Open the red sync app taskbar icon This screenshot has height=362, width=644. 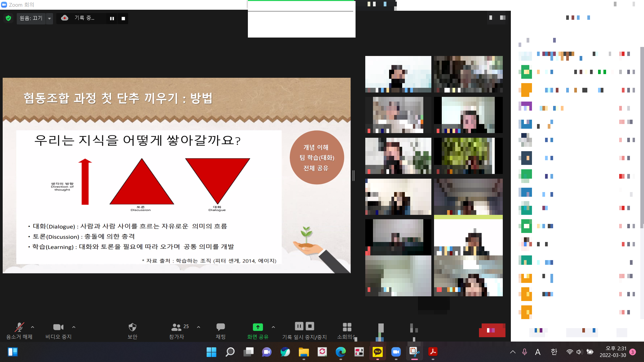click(x=322, y=352)
